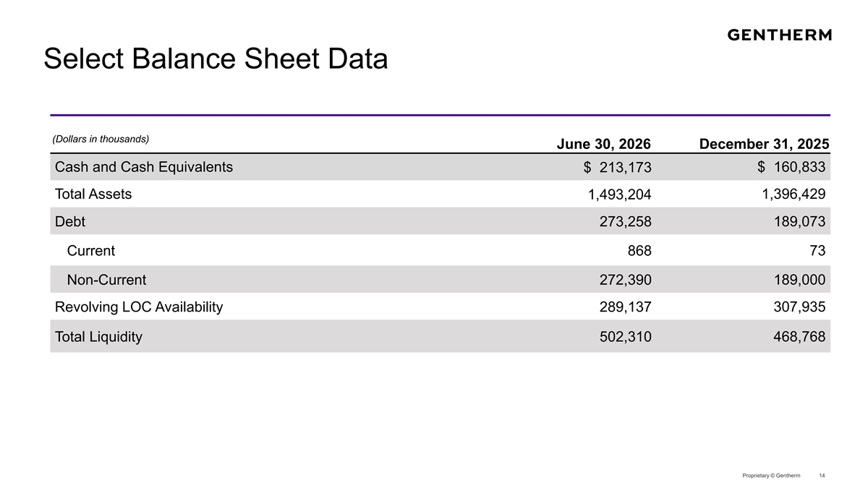
Task: Select the Total Liquidity row label
Action: tap(98, 336)
